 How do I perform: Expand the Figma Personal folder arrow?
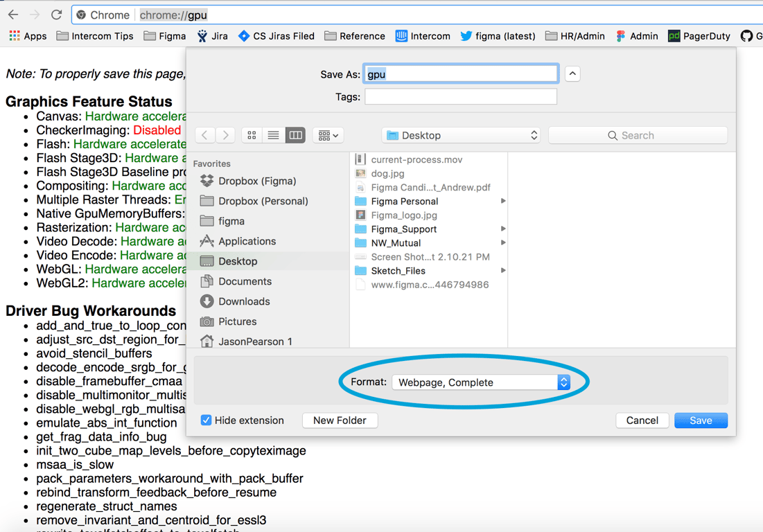(503, 202)
